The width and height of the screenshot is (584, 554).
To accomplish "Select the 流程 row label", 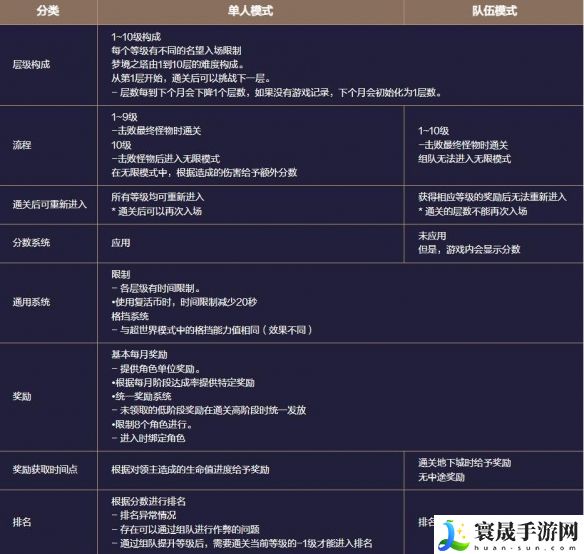I will point(22,145).
